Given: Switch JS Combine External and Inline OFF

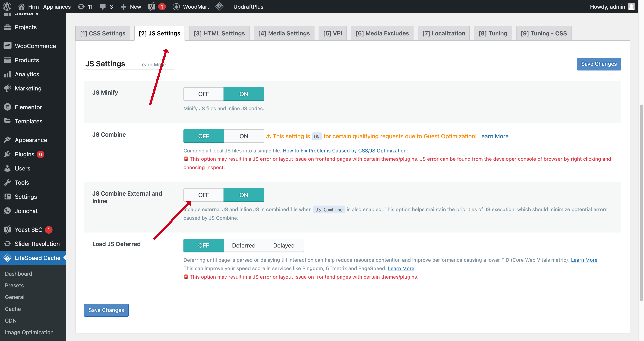Looking at the screenshot, I should pos(204,195).
